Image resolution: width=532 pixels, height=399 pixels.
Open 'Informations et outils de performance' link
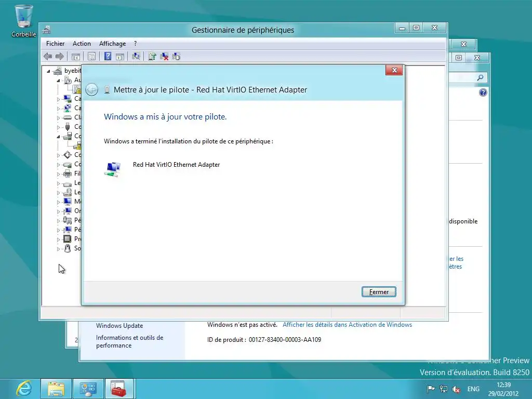pos(129,341)
